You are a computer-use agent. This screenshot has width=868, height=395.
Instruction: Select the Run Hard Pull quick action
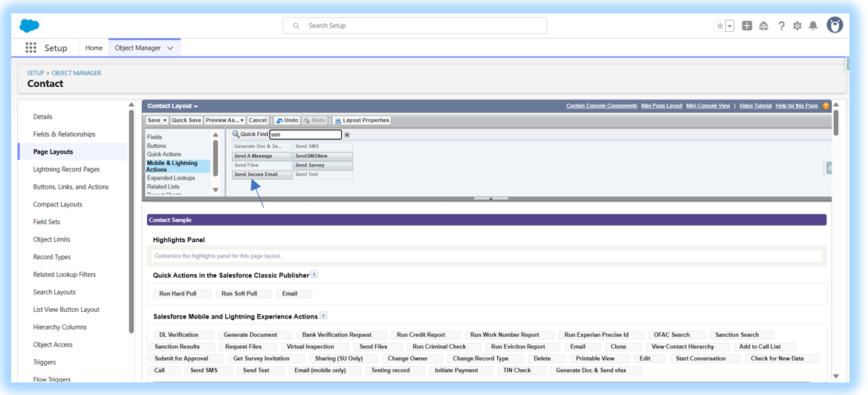point(182,294)
